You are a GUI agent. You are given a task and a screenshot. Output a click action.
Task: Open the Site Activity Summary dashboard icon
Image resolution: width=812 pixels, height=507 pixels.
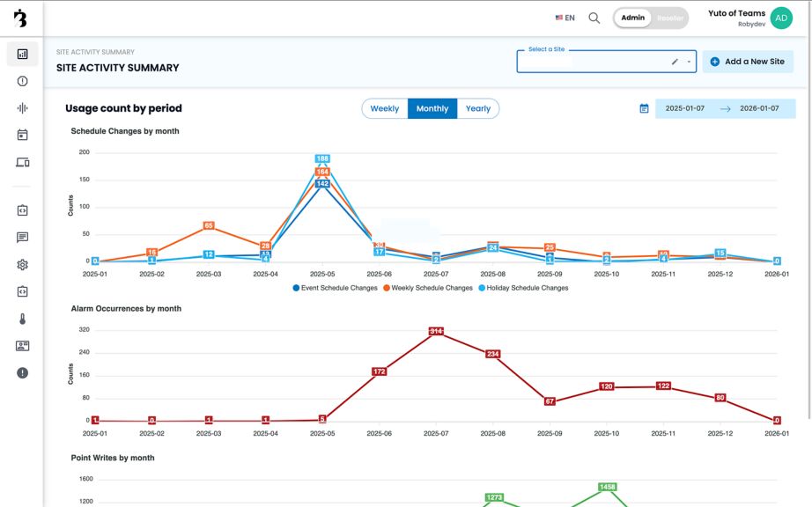coord(21,54)
